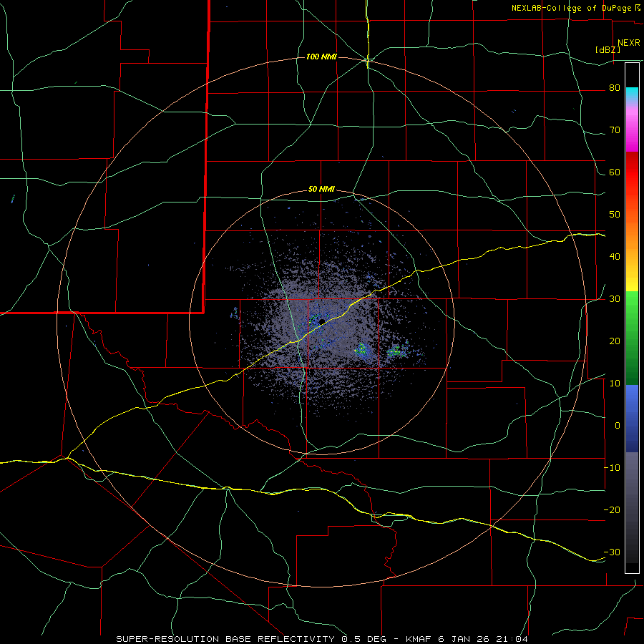644x644 pixels.
Task: Click the 30 value on the dBZ scale
Action: click(615, 299)
